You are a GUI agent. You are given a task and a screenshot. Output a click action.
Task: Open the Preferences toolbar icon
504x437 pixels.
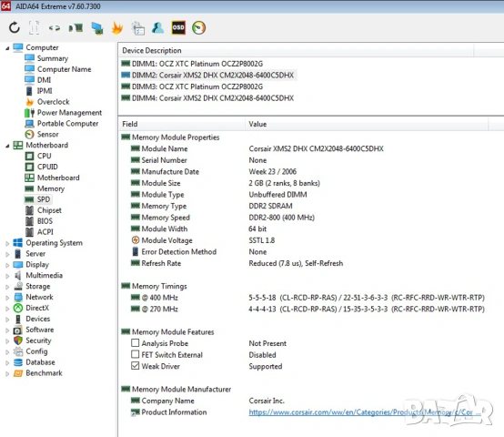point(138,28)
